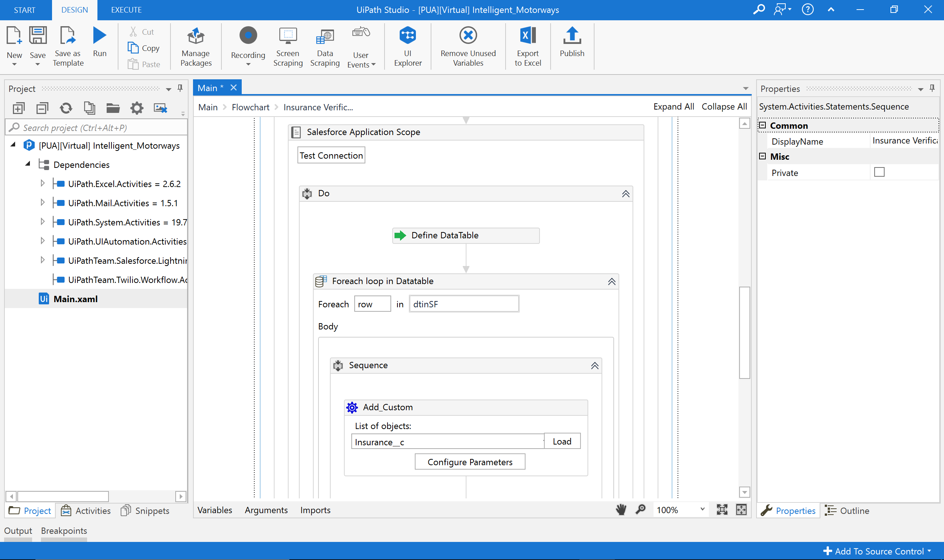
Task: Switch to the EXECUTE ribbon tab
Action: [x=126, y=10]
